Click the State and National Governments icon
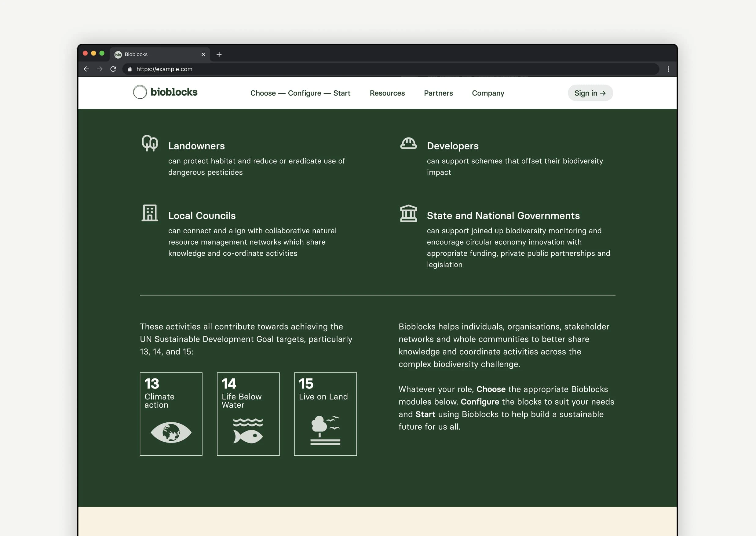The width and height of the screenshot is (756, 536). [408, 213]
